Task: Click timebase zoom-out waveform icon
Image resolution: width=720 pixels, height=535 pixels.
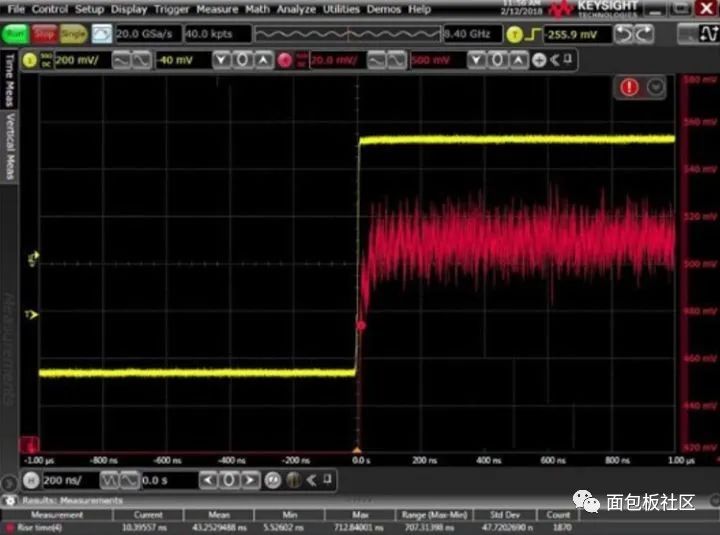Action: tap(109, 480)
